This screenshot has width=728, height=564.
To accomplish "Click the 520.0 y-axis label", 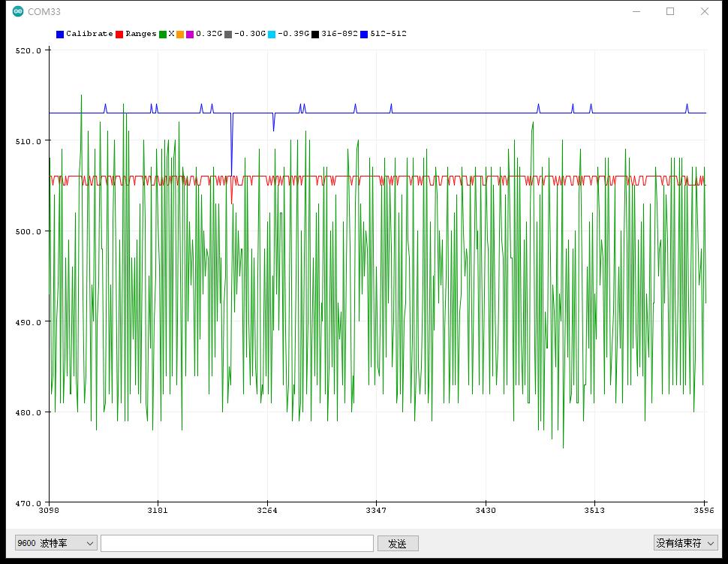I will pos(29,50).
